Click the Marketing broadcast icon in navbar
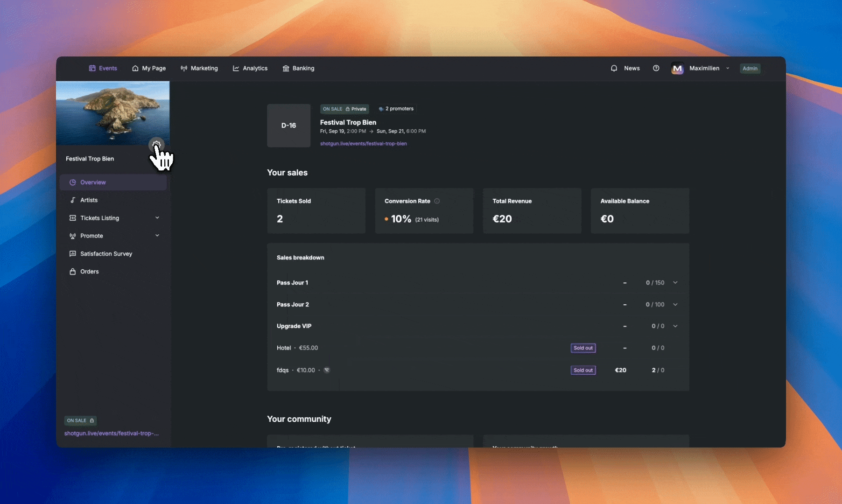The height and width of the screenshot is (504, 842). pos(184,68)
